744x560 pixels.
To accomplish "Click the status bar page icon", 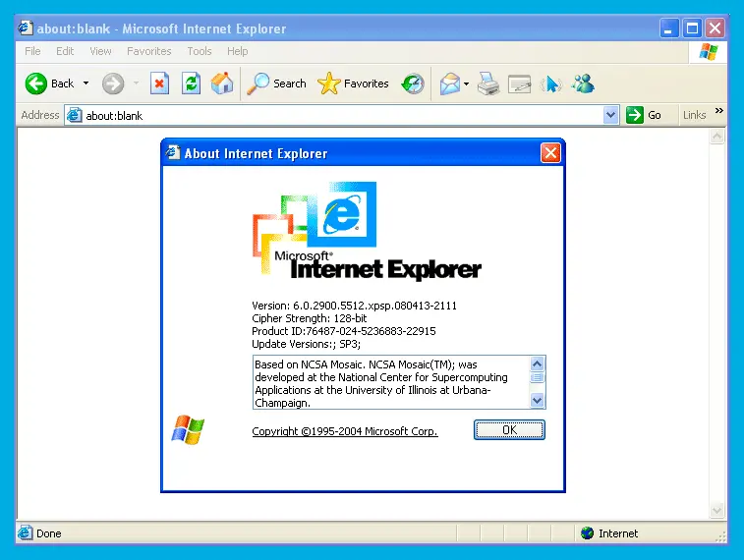I will point(26,532).
